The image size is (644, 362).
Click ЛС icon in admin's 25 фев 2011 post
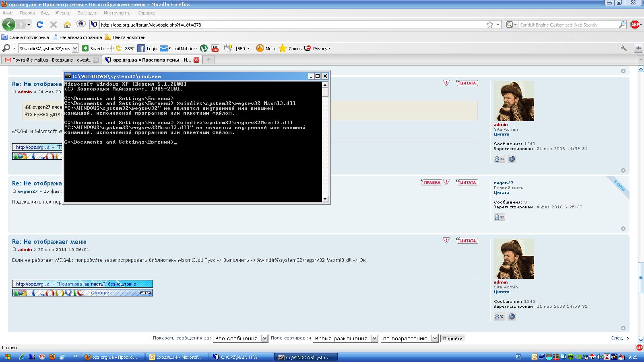tap(499, 317)
